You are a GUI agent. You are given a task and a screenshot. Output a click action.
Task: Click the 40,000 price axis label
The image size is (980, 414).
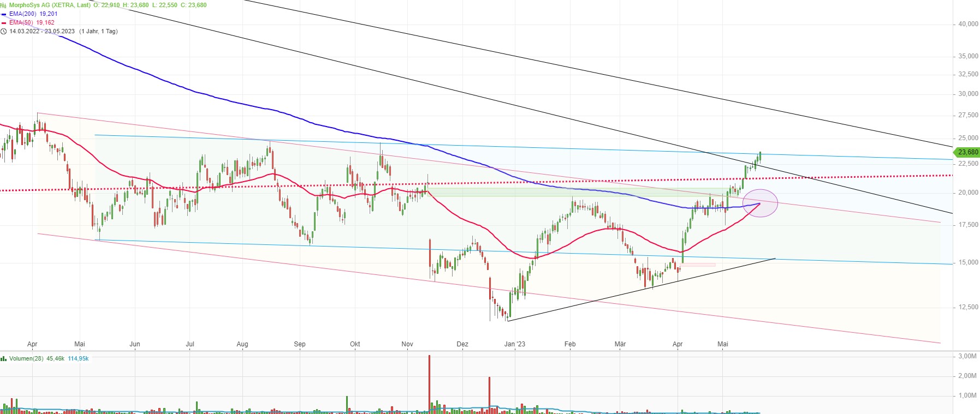(968, 24)
